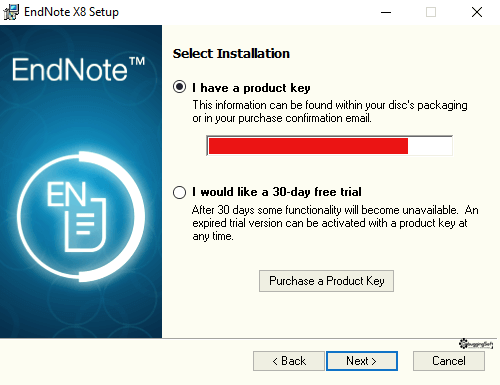This screenshot has width=500, height=385.
Task: Click inside the product key input field
Action: pyautogui.click(x=329, y=146)
